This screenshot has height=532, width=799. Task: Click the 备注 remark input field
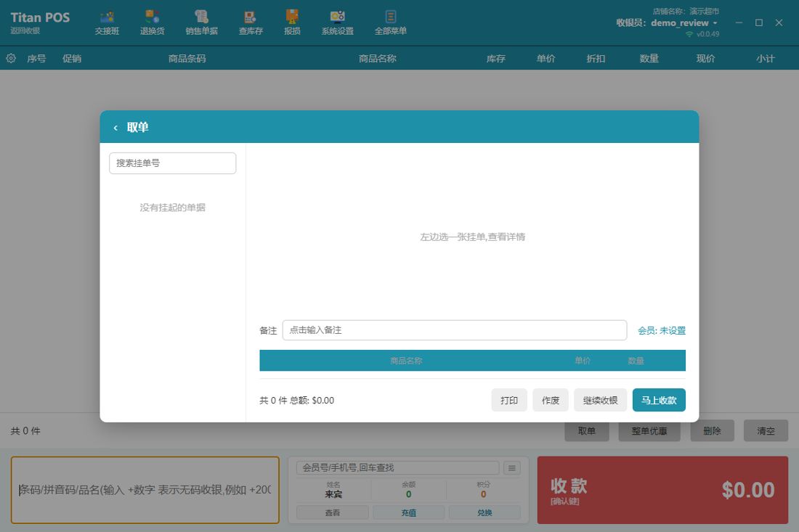coord(455,330)
